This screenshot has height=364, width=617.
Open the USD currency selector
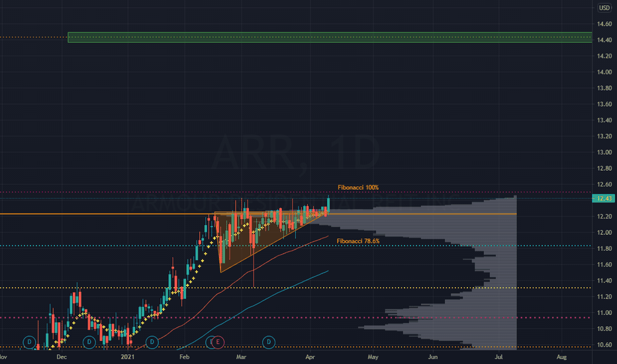(604, 8)
